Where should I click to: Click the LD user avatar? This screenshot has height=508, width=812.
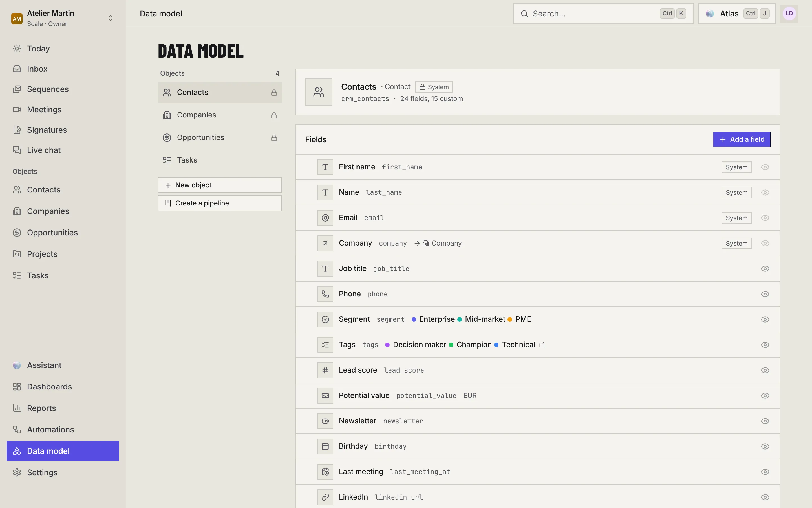789,14
